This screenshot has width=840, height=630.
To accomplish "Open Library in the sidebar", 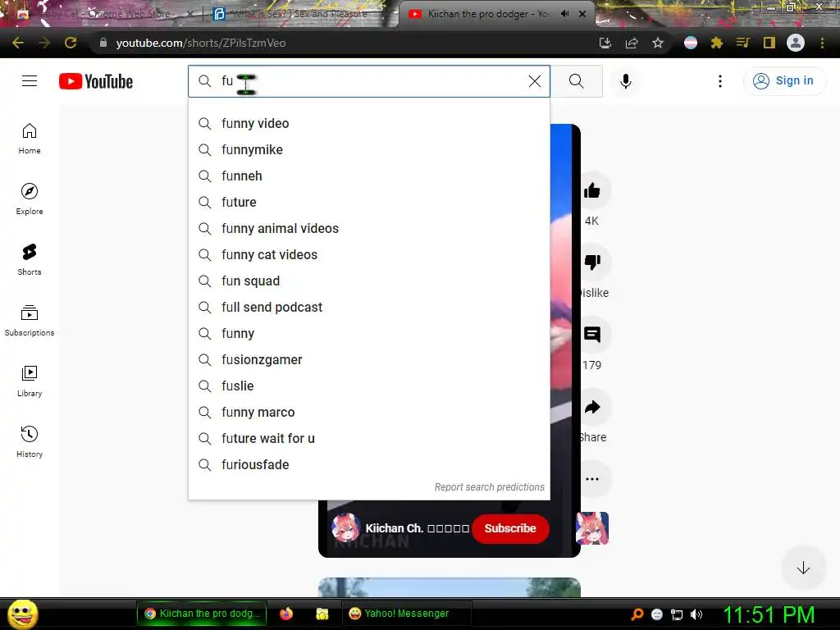I will (x=30, y=381).
